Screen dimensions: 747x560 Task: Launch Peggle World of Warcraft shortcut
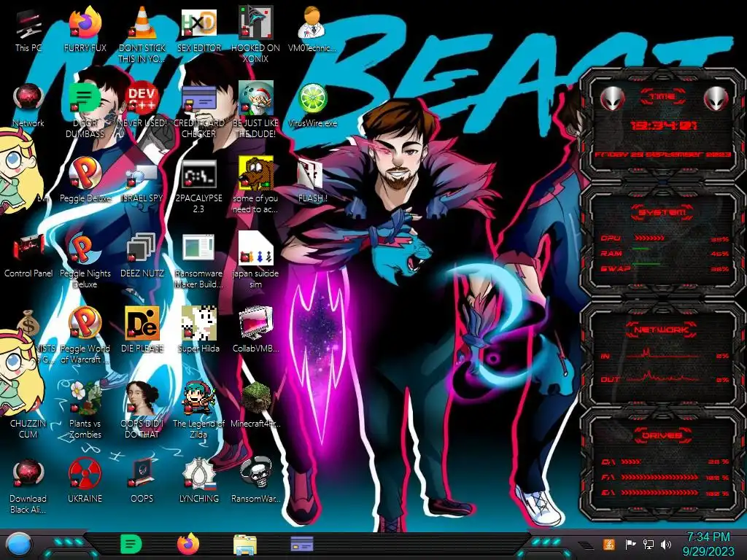coord(85,335)
